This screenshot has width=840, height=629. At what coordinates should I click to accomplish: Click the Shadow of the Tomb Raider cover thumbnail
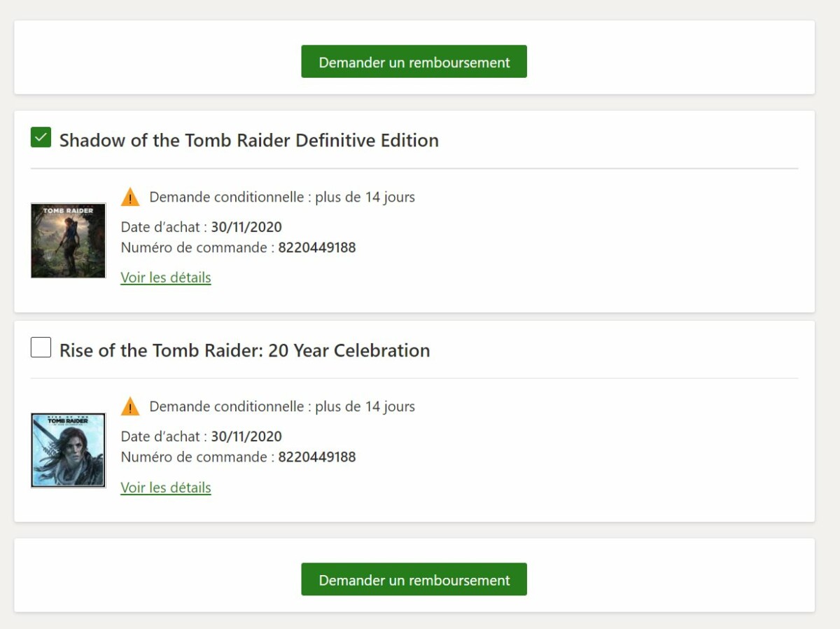coord(68,240)
